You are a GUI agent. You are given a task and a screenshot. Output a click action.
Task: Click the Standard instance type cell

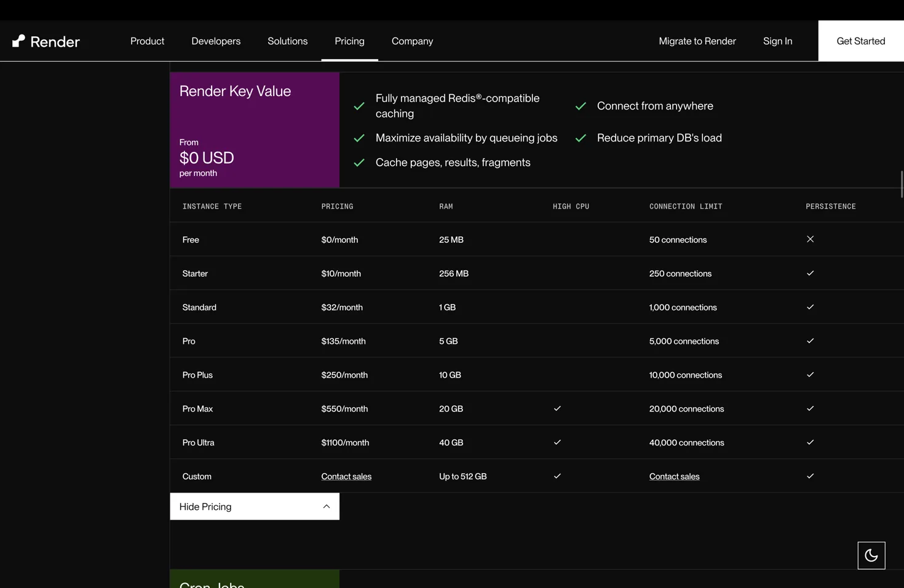(x=199, y=308)
